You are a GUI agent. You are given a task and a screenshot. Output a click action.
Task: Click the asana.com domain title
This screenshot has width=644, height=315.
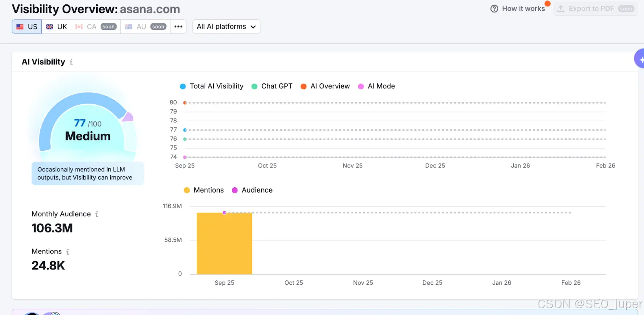click(150, 9)
